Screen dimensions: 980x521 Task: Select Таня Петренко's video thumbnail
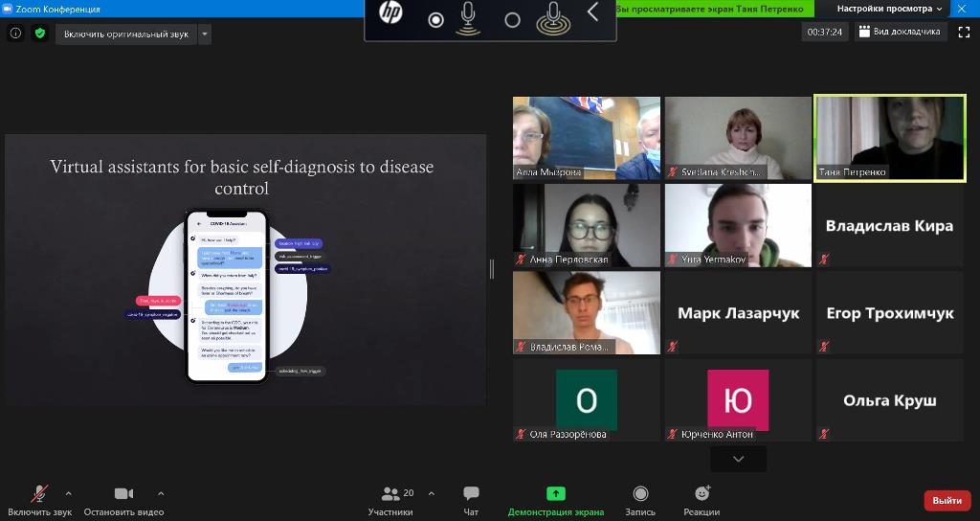[x=889, y=137]
